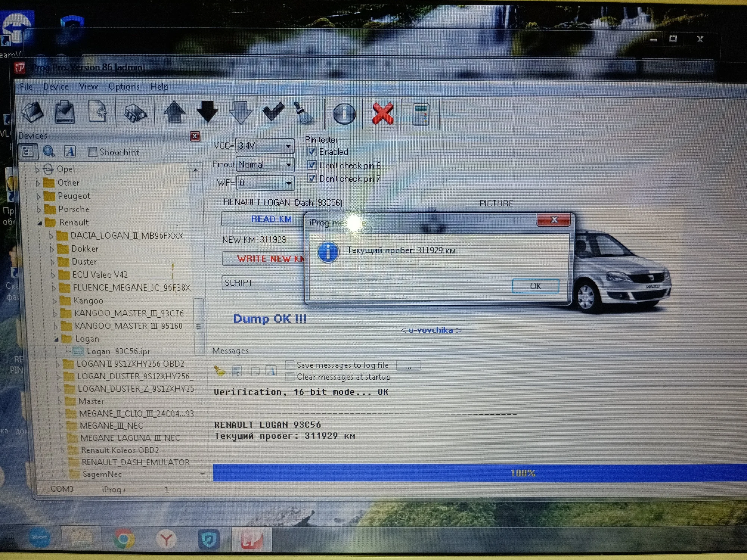Open the Options menu
Viewport: 747px width, 560px height.
coord(124,87)
